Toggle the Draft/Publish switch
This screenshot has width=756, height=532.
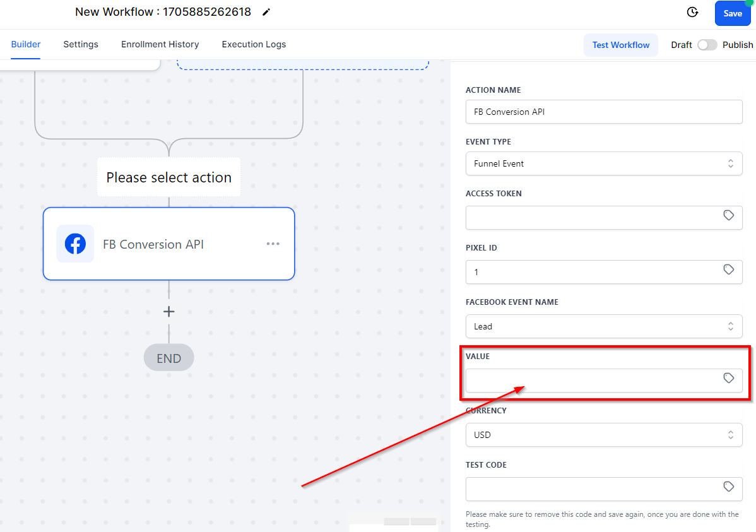[x=707, y=45]
